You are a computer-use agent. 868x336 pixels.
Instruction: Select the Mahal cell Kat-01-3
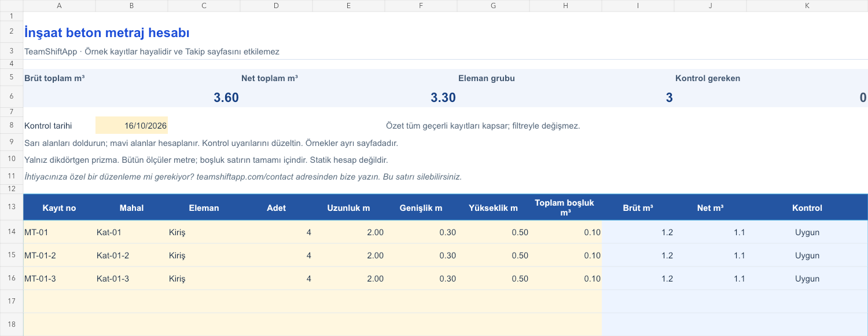(131, 279)
